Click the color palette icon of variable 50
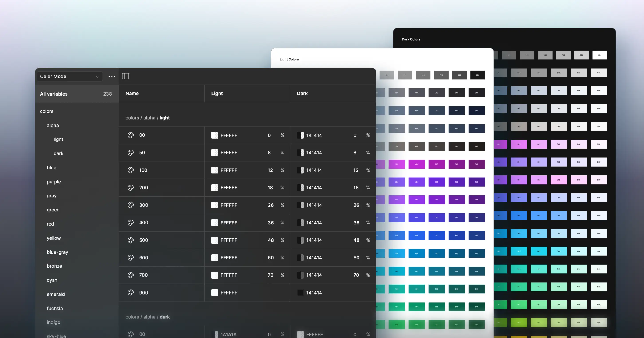This screenshot has width=644, height=338. (x=131, y=153)
